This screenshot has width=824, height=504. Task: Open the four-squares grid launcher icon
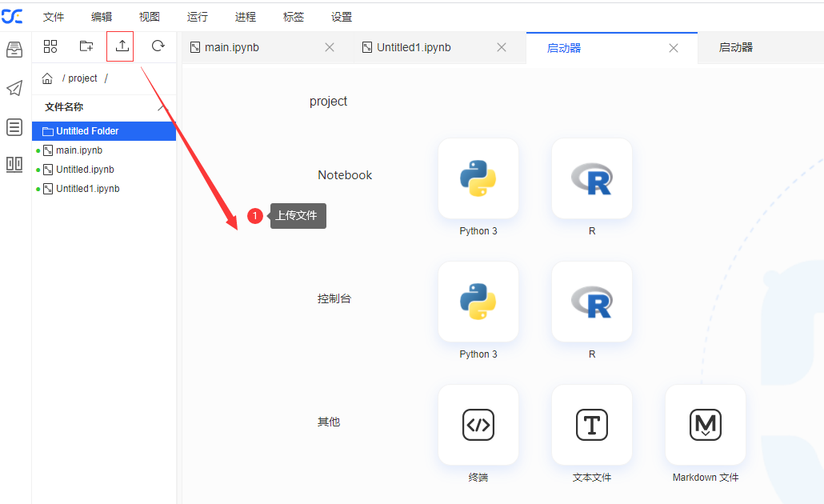coord(50,46)
